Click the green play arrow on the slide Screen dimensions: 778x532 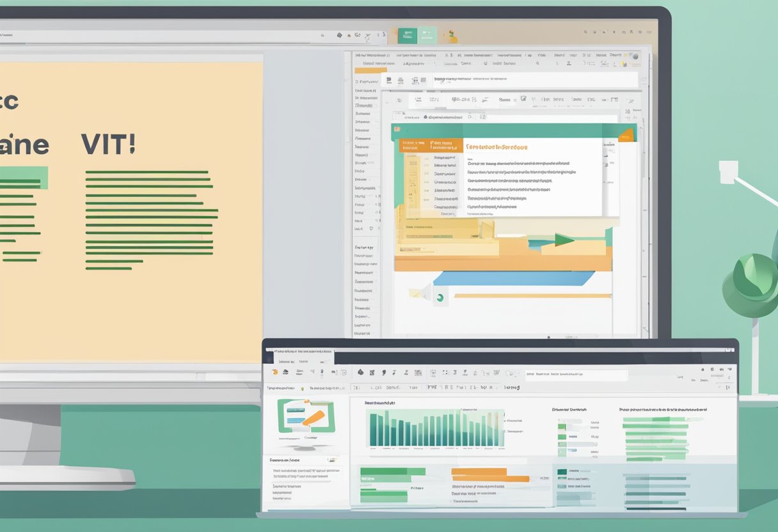[x=564, y=240]
